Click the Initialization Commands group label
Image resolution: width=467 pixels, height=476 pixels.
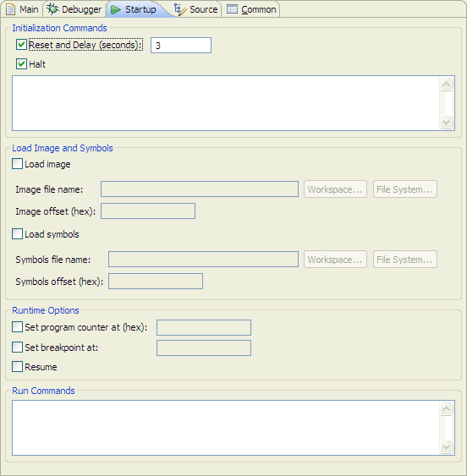[x=59, y=28]
